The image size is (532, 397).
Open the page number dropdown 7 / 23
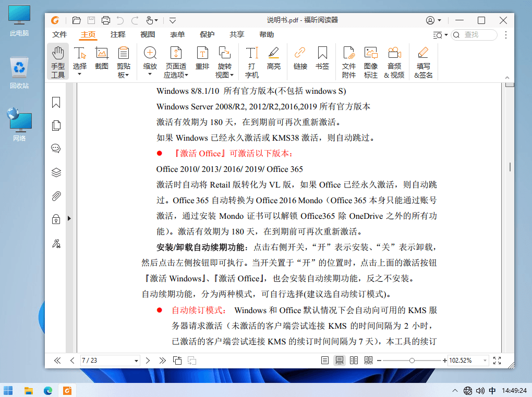(x=136, y=361)
